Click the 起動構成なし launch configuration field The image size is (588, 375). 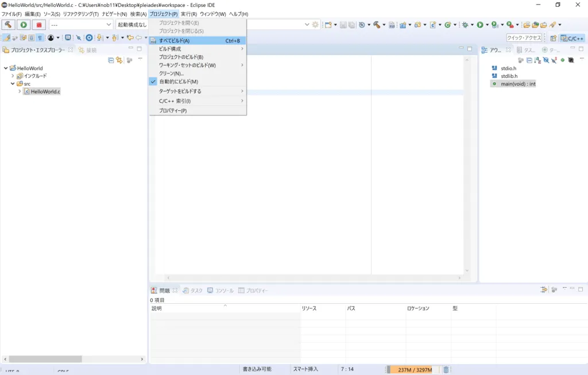132,25
